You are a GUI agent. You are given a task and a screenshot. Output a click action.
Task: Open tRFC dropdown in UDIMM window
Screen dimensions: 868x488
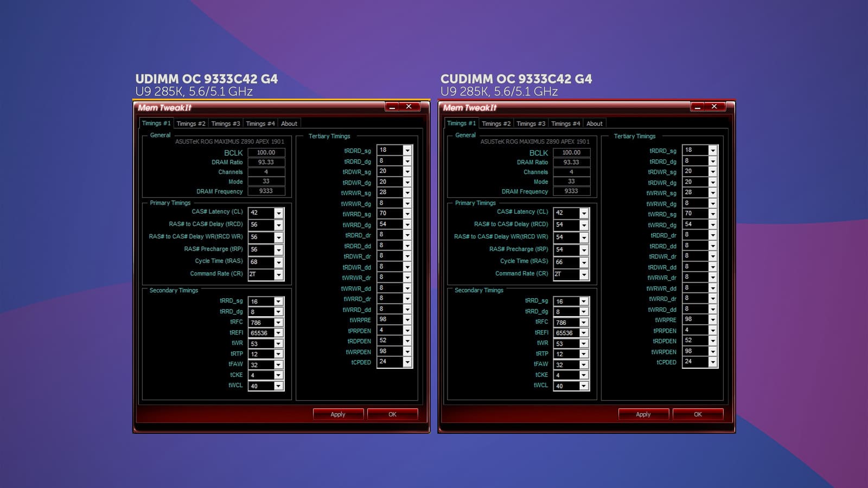pyautogui.click(x=278, y=323)
